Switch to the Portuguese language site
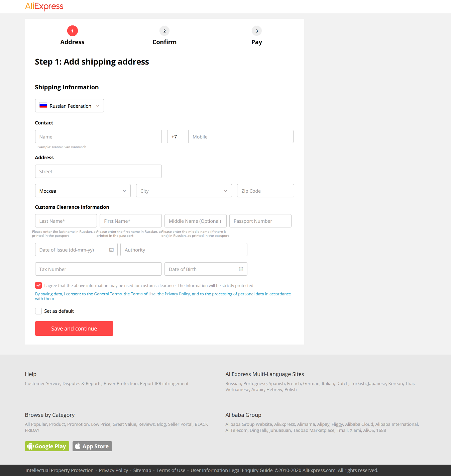 (x=255, y=383)
